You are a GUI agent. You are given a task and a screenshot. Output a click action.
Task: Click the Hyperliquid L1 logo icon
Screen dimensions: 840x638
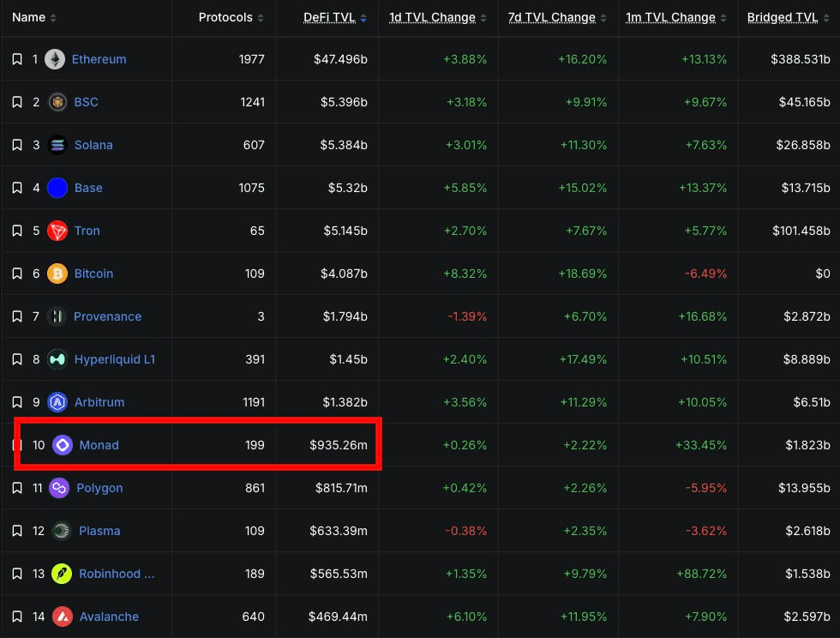coord(57,359)
